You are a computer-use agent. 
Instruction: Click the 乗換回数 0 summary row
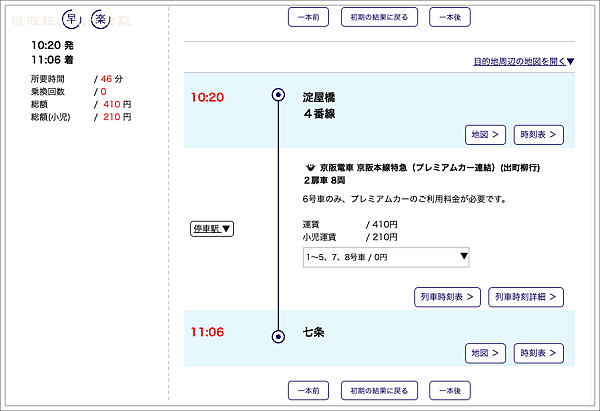(69, 91)
